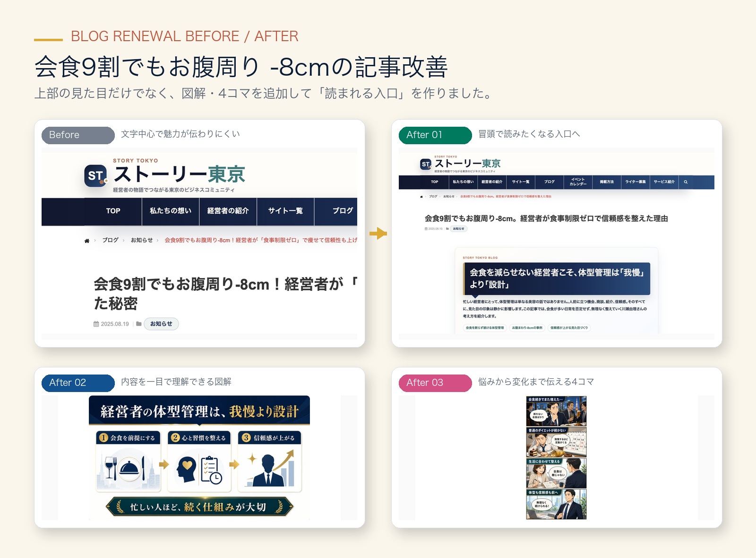Click ブログ breadcrumb link in After 01 screenshot

coord(433,196)
